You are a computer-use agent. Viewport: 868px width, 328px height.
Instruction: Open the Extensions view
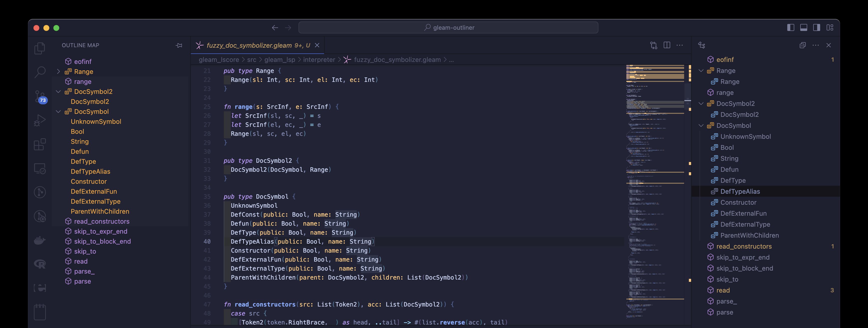pyautogui.click(x=40, y=145)
